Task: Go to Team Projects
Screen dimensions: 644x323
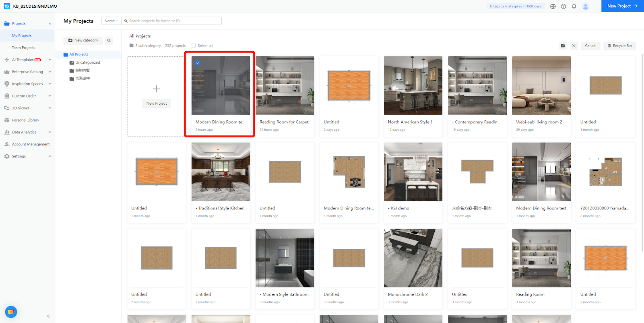Action: point(23,48)
